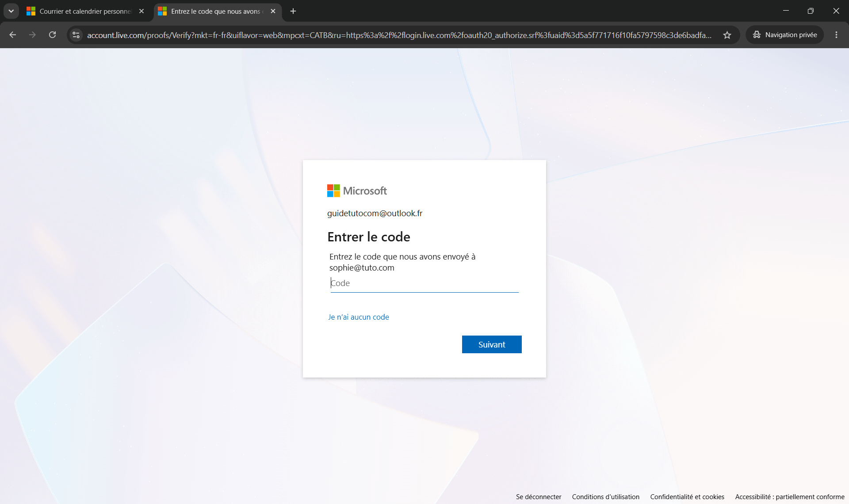Open a new tab with the plus button

(293, 11)
